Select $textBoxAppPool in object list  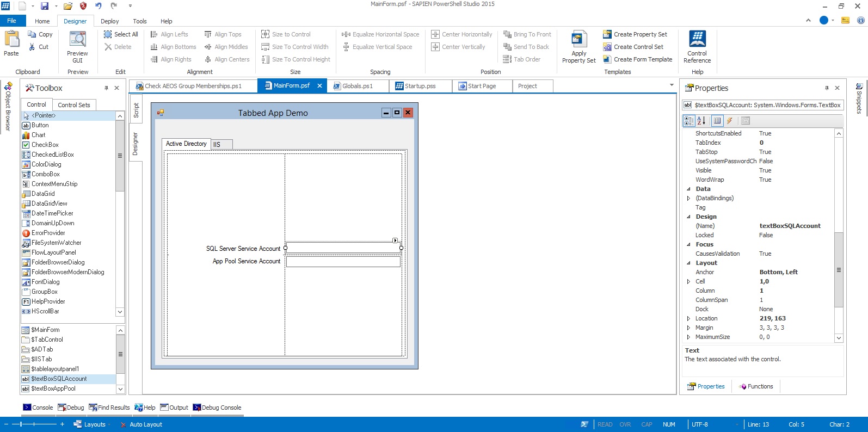coord(68,388)
